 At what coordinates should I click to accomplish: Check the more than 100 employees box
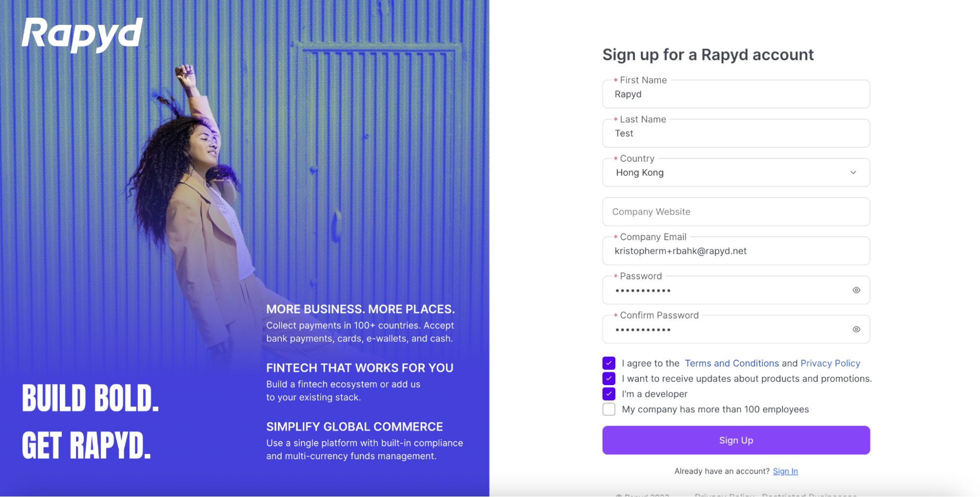tap(609, 409)
